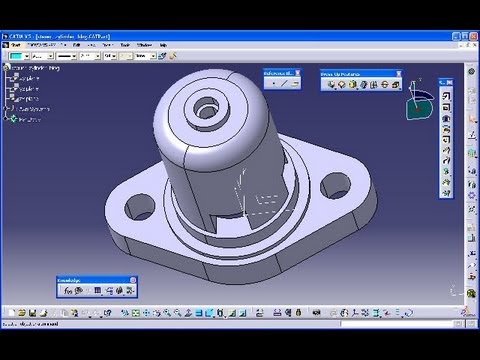Expand the Axis Systems tree node
Image resolution: width=480 pixels, height=360 pixels.
(x=6, y=109)
